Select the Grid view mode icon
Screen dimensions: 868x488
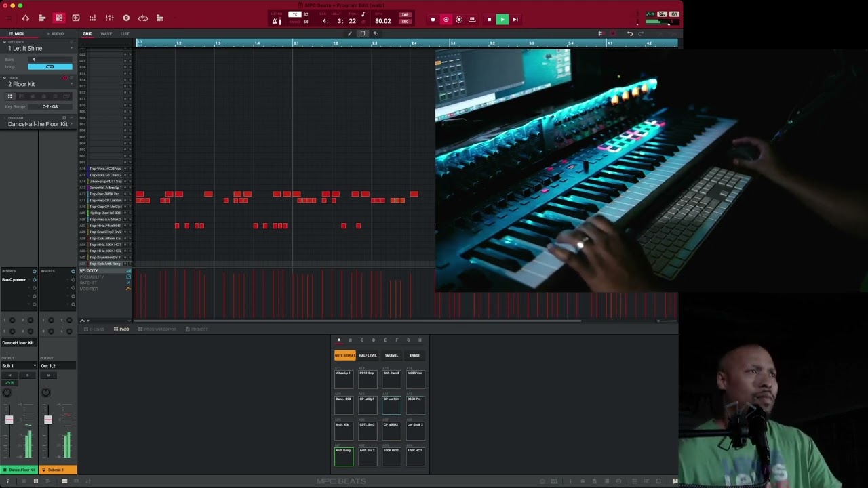click(x=59, y=18)
